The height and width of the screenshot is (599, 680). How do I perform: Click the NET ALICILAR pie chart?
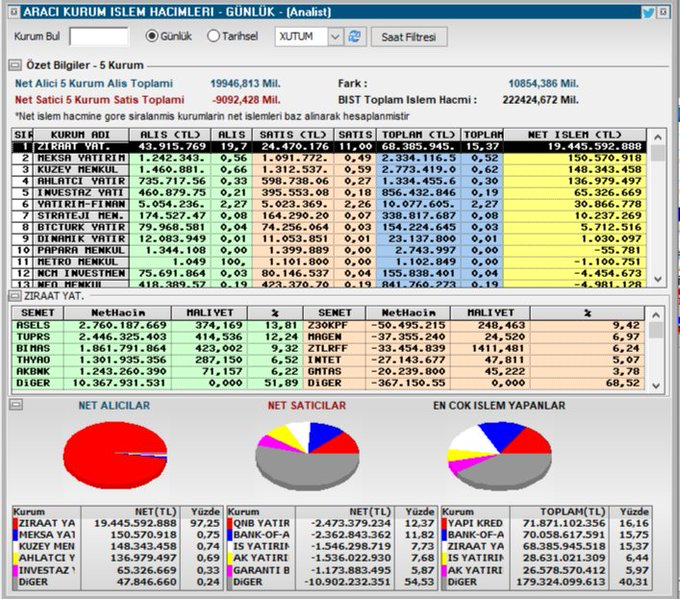tap(115, 455)
